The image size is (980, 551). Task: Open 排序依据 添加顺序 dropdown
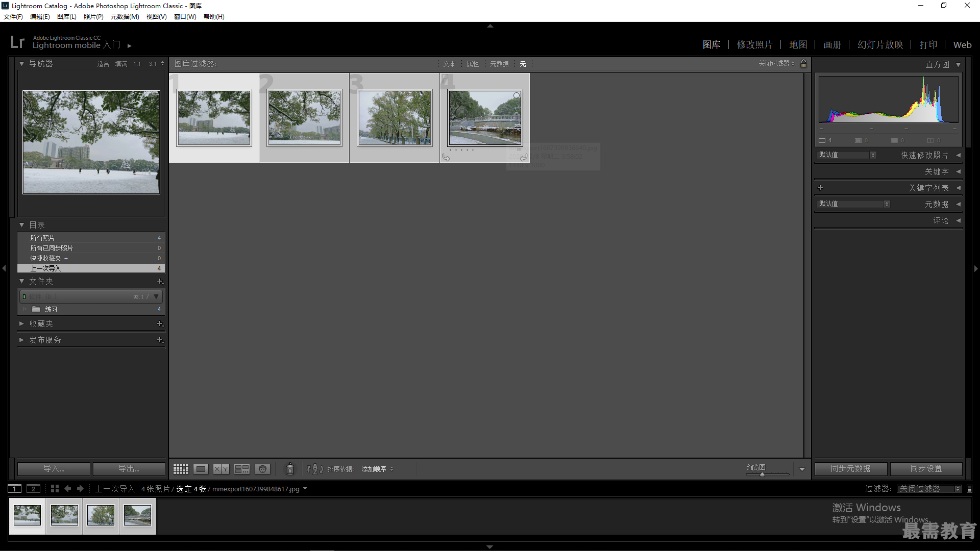click(x=377, y=469)
